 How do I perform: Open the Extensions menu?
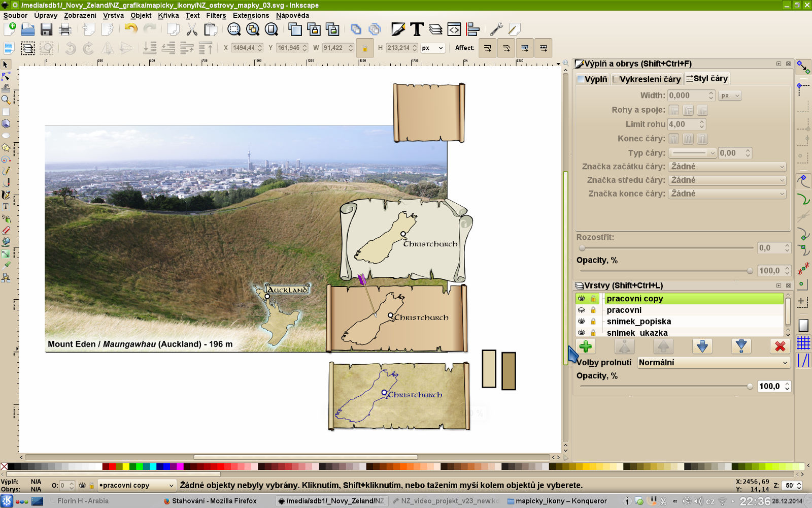click(251, 15)
